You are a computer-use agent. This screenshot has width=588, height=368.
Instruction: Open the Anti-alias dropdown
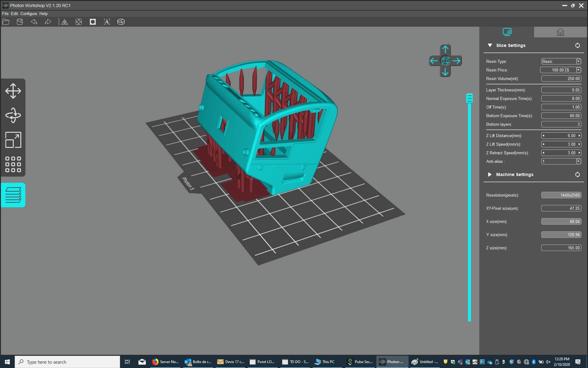[x=578, y=161]
